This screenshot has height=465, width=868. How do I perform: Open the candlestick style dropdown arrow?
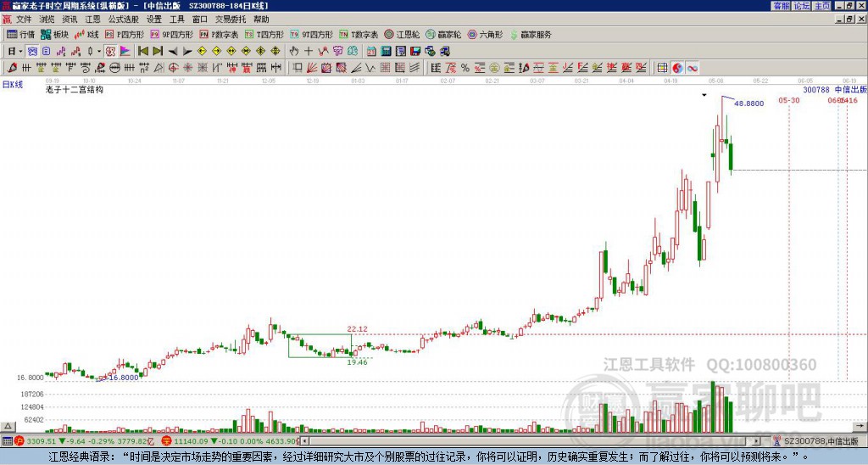point(99,52)
